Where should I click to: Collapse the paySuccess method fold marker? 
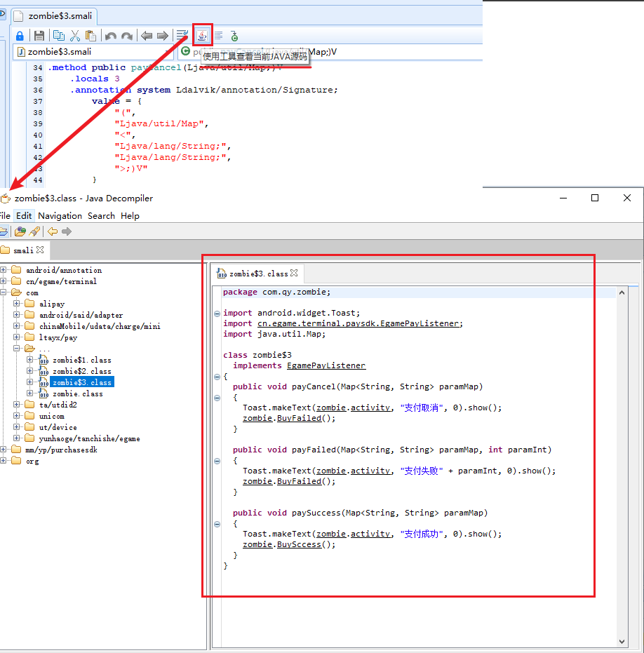point(217,524)
